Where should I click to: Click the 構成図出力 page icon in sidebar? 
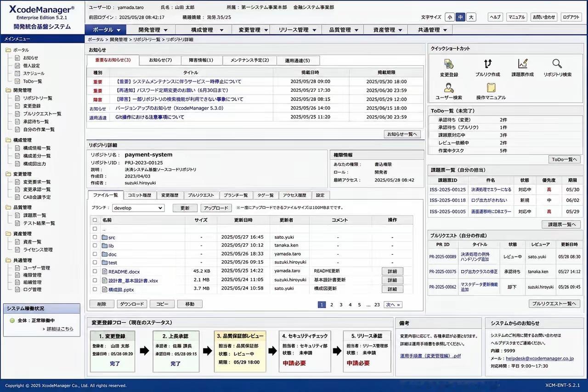17,164
